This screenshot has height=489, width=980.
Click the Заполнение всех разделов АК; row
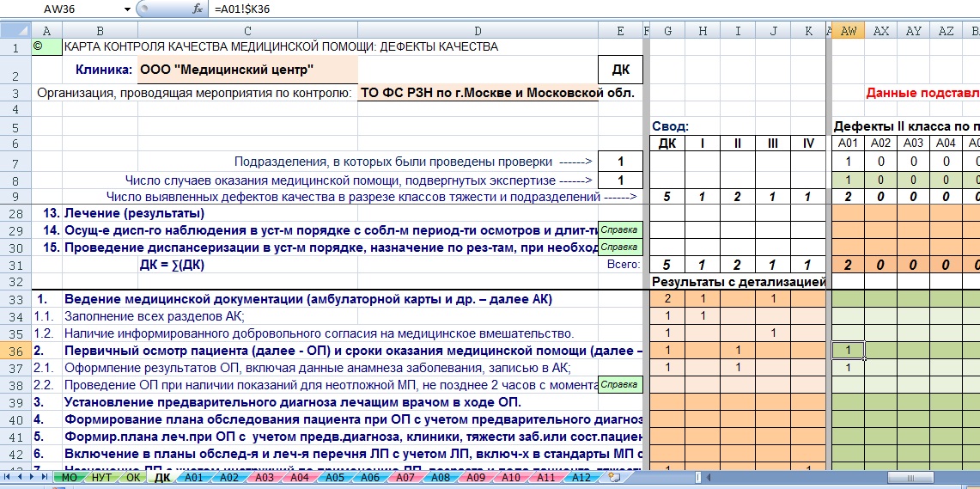pyautogui.click(x=155, y=316)
